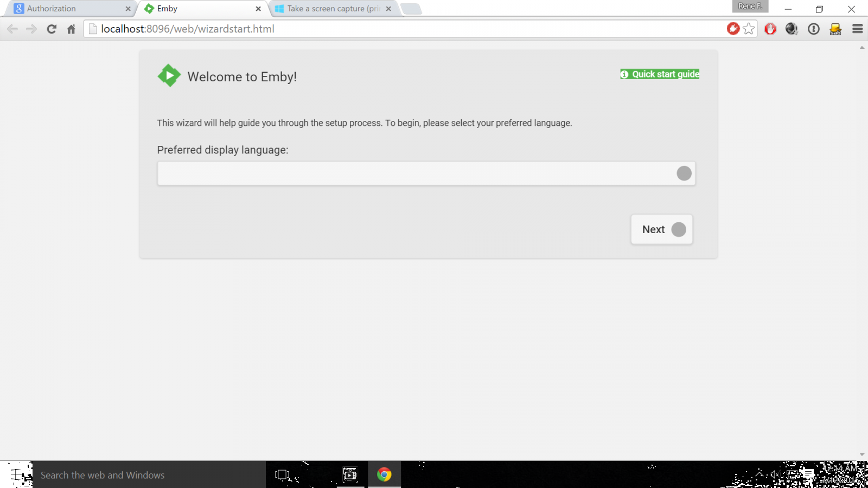The image size is (868, 488).
Task: Open the yellow sab download extension
Action: 835,29
